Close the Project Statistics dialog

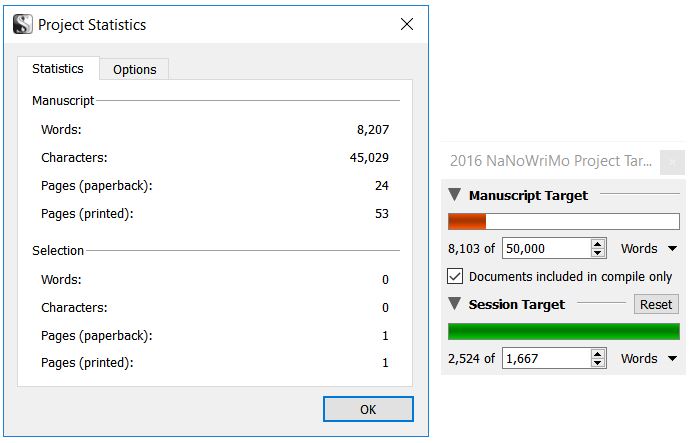[x=407, y=24]
